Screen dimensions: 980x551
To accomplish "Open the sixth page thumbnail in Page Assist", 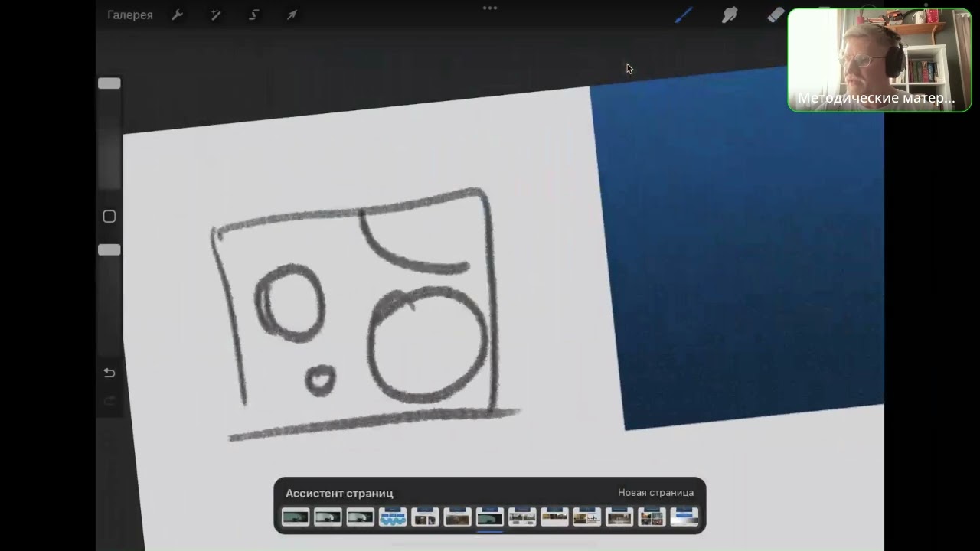I will tap(457, 517).
